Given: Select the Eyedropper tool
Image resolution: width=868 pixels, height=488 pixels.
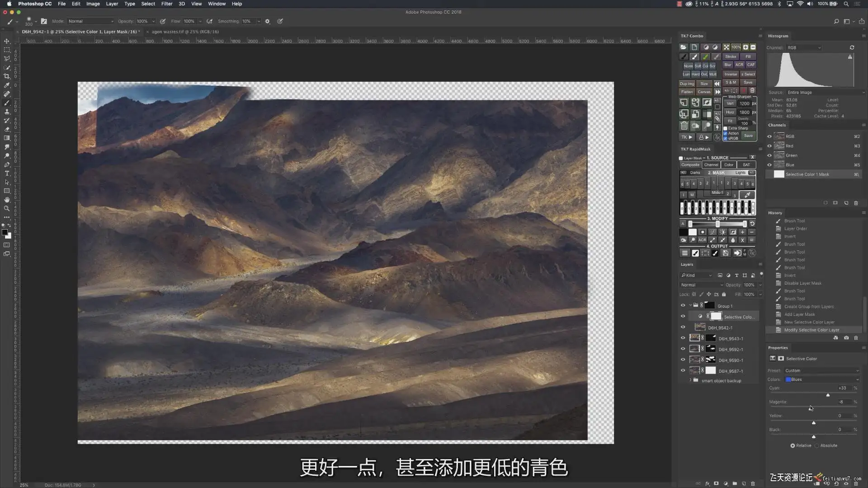Looking at the screenshot, I should click(x=7, y=85).
